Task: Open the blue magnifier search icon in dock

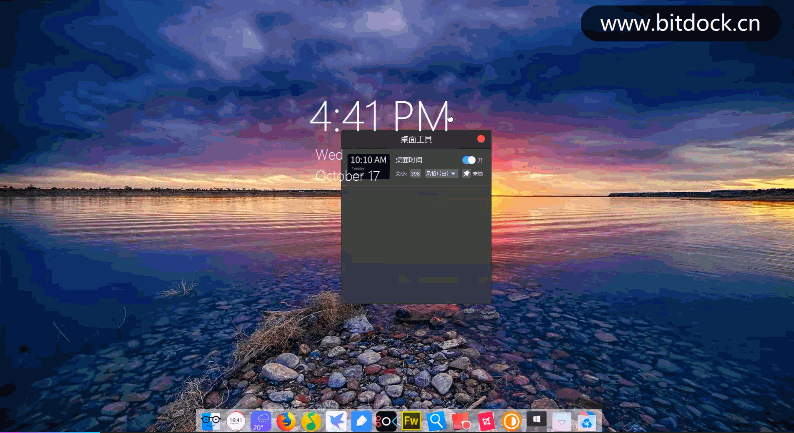Action: pyautogui.click(x=436, y=421)
